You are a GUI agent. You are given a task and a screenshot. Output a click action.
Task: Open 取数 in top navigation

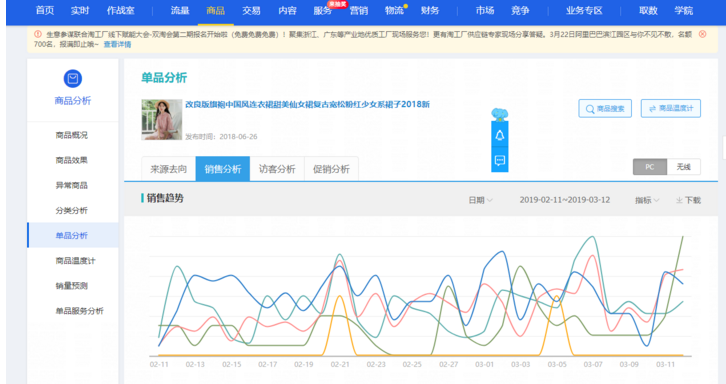pyautogui.click(x=648, y=10)
